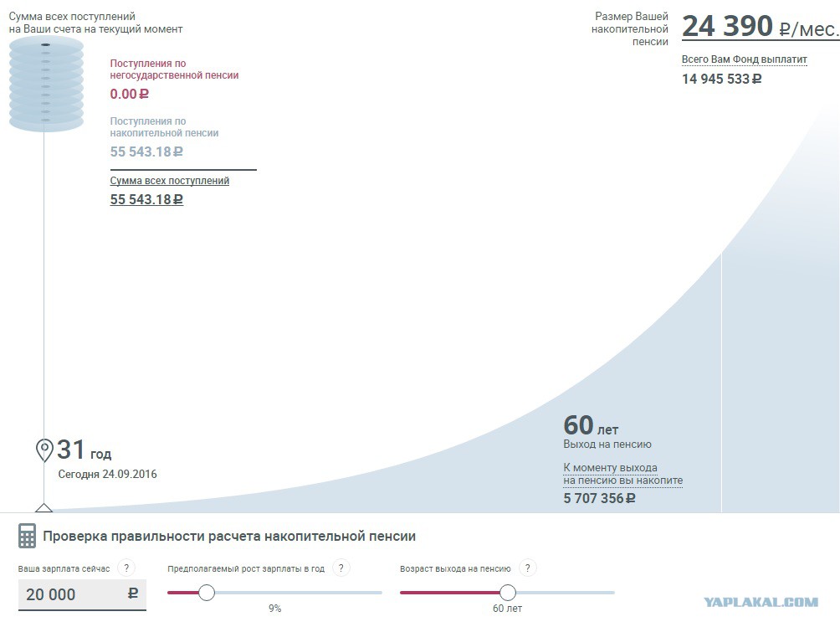840x627 pixels.
Task: Click the help icon next to current salary
Action: [126, 568]
